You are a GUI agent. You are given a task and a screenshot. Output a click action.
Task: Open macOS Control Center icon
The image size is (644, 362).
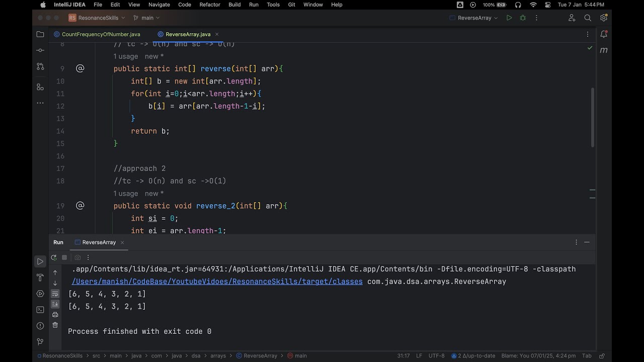548,5
